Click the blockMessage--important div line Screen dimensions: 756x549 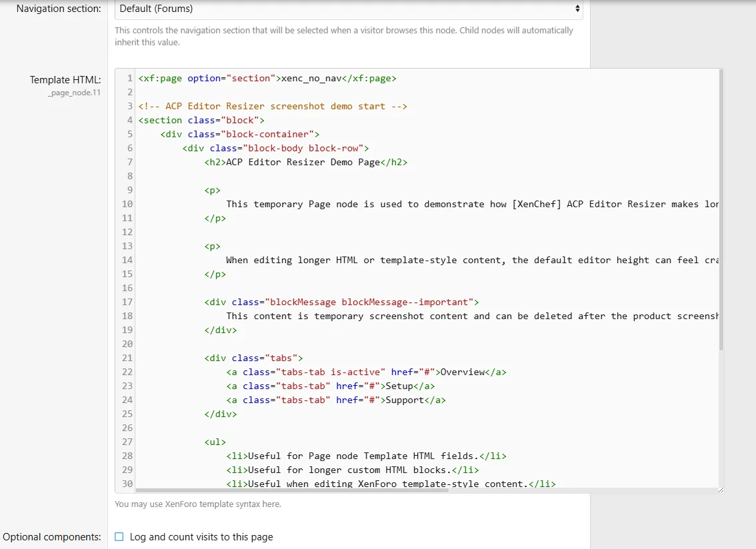[x=341, y=302]
